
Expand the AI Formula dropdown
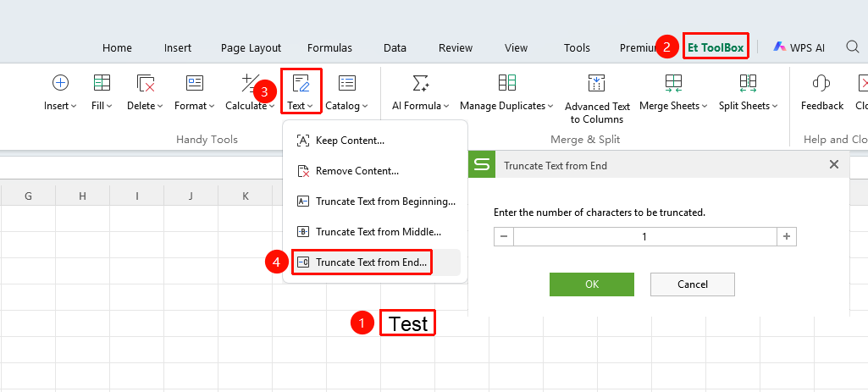coord(446,107)
